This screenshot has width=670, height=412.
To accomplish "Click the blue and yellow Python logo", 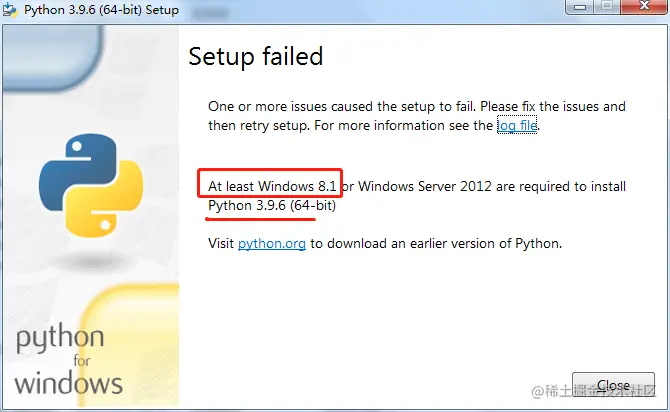I will click(x=91, y=185).
